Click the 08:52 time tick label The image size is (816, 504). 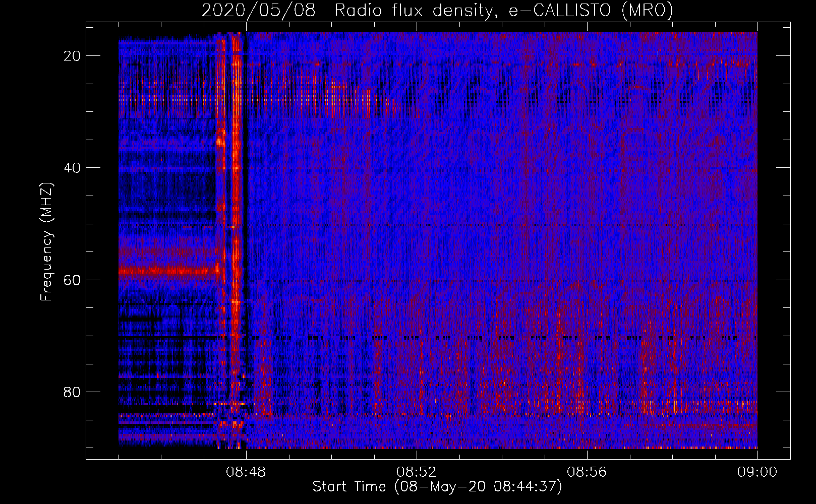click(x=417, y=472)
